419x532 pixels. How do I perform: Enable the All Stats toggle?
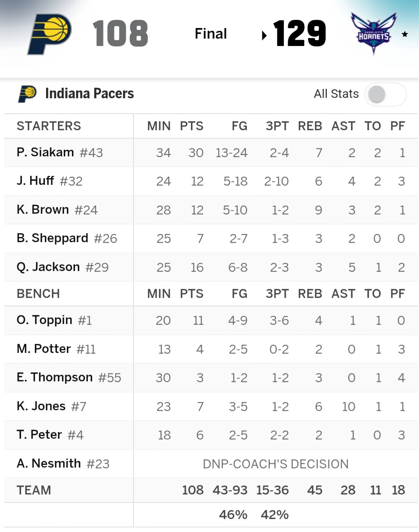click(385, 94)
